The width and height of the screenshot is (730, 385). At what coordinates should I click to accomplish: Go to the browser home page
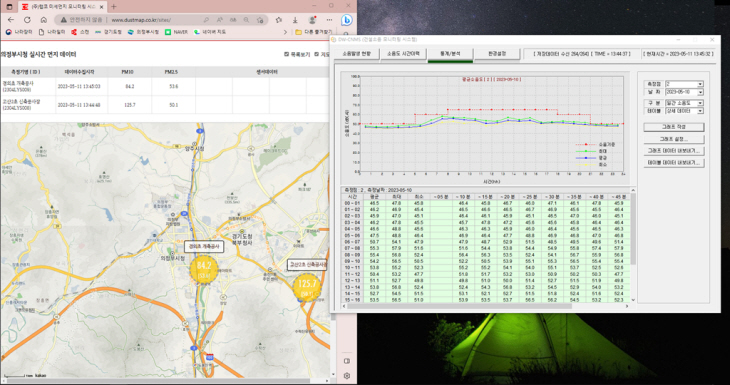[43, 20]
